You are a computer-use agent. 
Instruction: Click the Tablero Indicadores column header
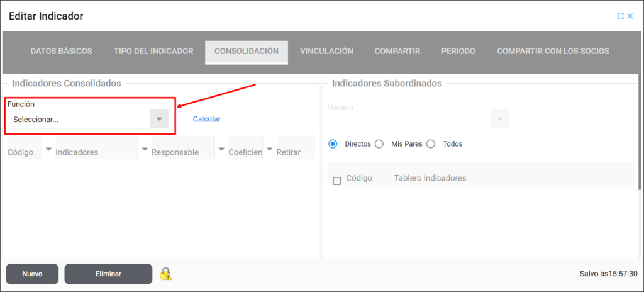(430, 178)
